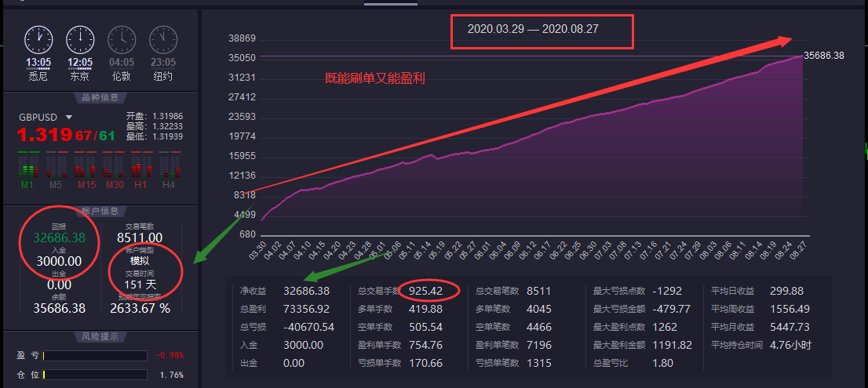Click the Tokyo (东京) clock icon
The width and height of the screenshot is (868, 388).
tap(80, 39)
